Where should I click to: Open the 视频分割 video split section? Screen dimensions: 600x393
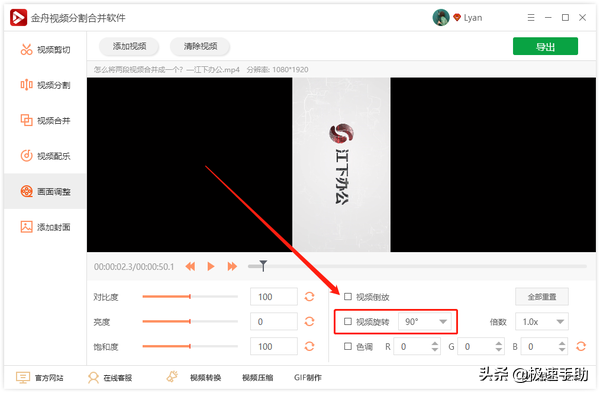pos(45,85)
